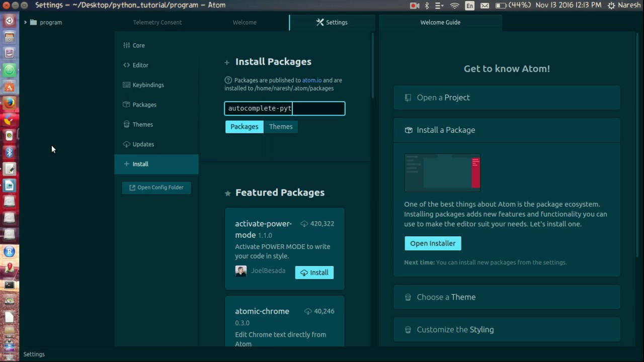
Task: Open the Wi-Fi network menu
Action: [455, 6]
